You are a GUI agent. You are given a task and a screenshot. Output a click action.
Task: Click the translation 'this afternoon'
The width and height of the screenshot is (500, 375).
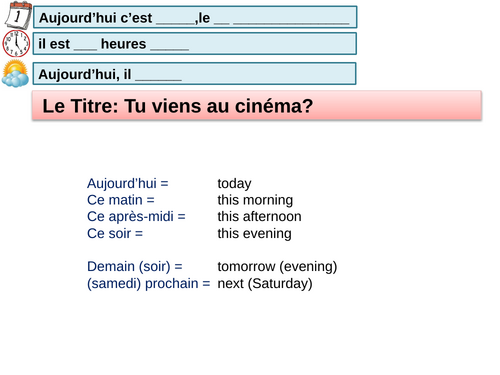pos(259,217)
